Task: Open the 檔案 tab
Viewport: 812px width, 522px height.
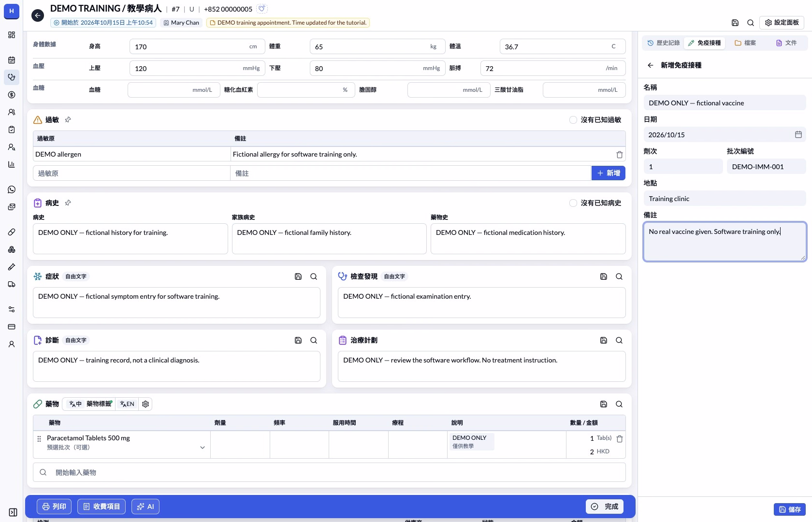Action: click(x=745, y=43)
